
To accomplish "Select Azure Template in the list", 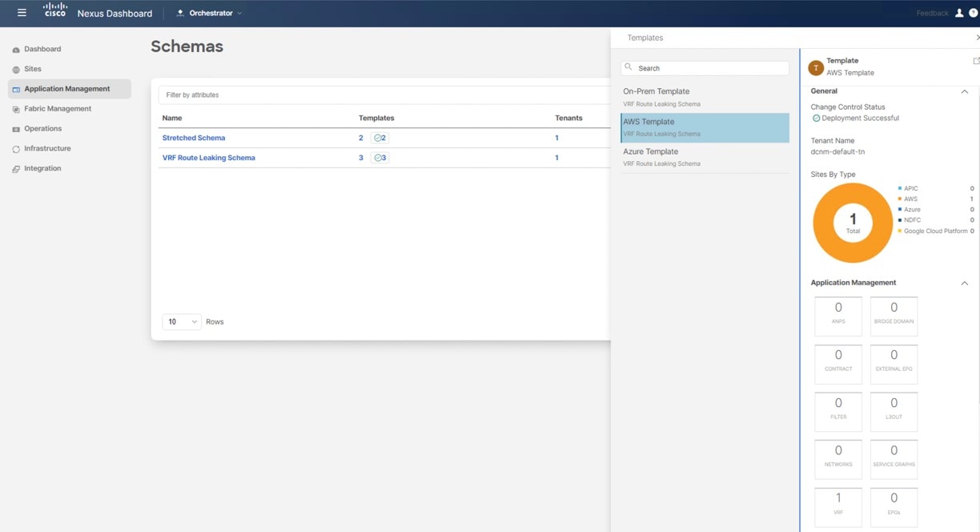I will [705, 157].
